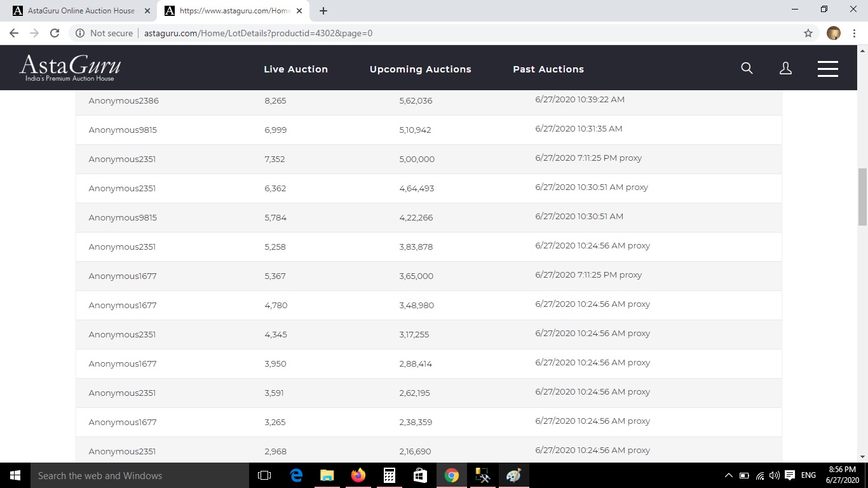Go back using the browser back arrow
868x488 pixels.
tap(14, 33)
